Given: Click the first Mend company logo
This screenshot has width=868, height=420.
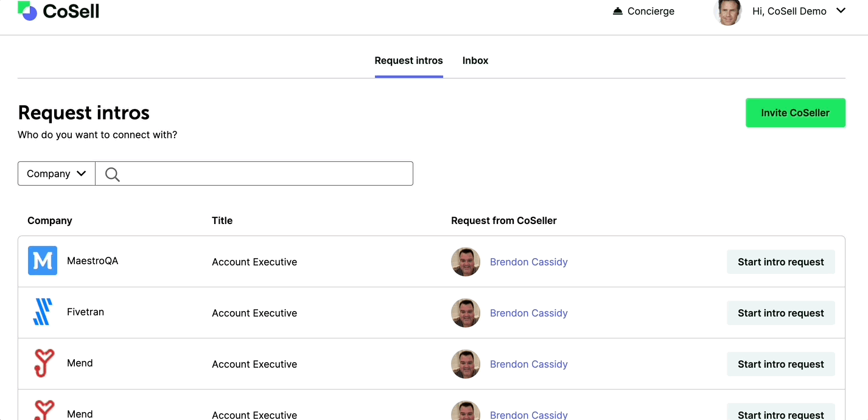Looking at the screenshot, I should pyautogui.click(x=44, y=363).
